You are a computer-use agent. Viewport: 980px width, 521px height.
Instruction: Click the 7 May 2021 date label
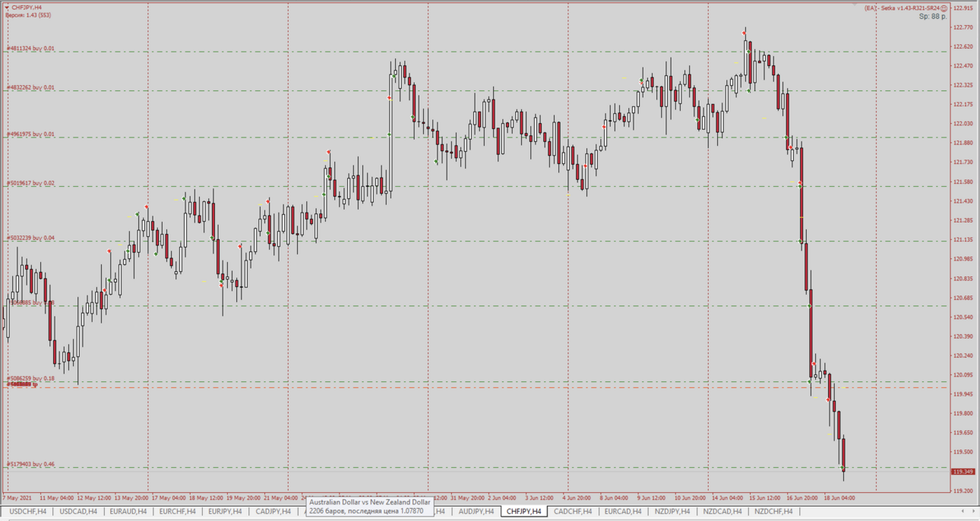pos(17,498)
